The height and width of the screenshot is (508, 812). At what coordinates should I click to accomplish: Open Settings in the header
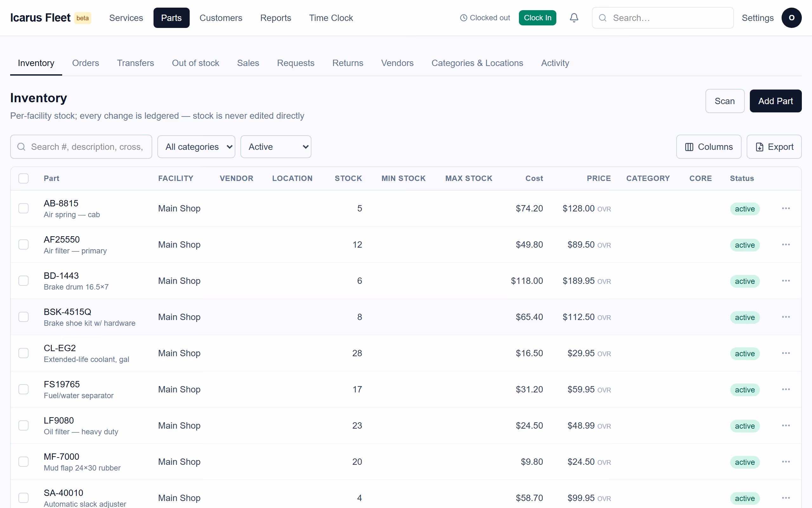click(758, 18)
